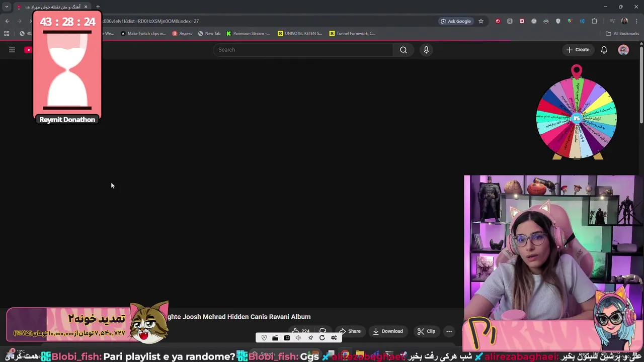
Task: Open the Tunnel Formwork bookmark
Action: [x=352, y=34]
